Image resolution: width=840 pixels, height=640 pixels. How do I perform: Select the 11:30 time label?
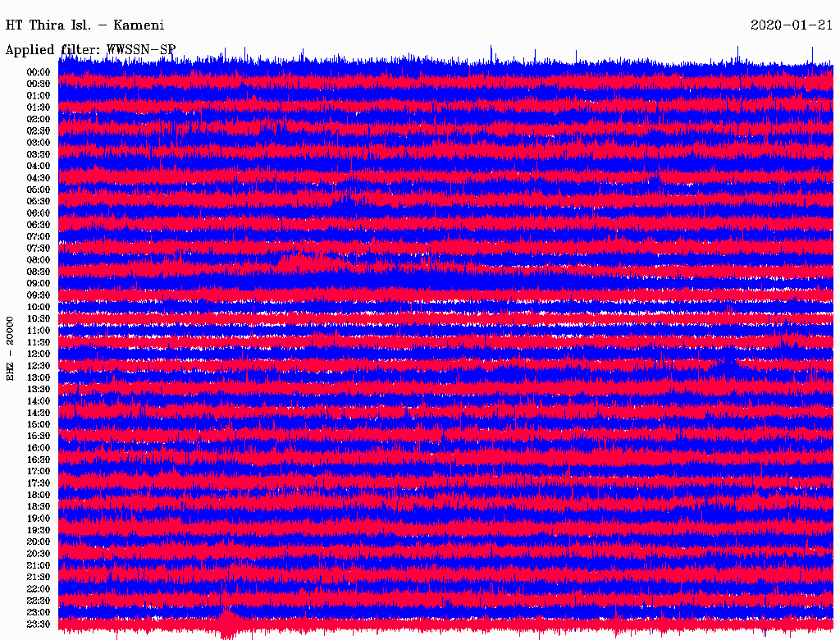39,342
